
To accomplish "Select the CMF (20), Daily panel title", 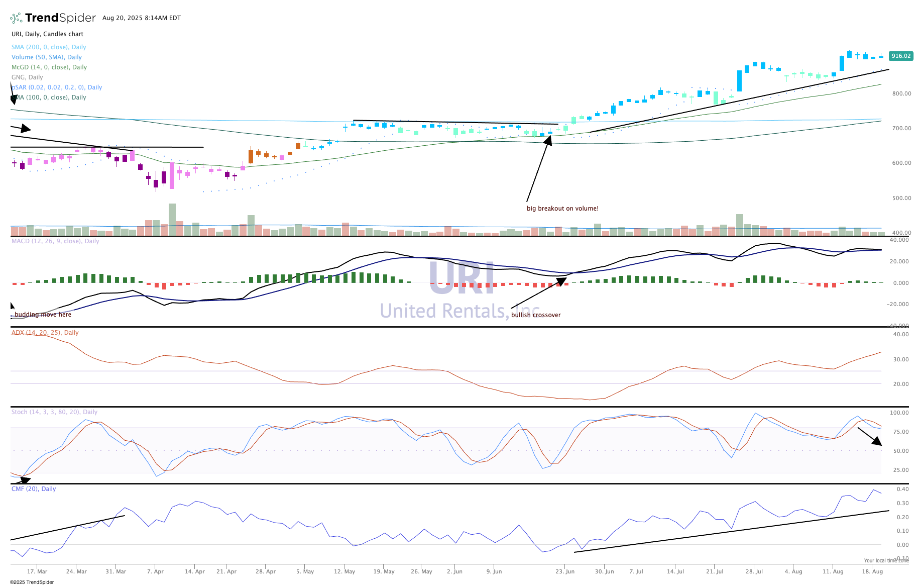I will 34,489.
